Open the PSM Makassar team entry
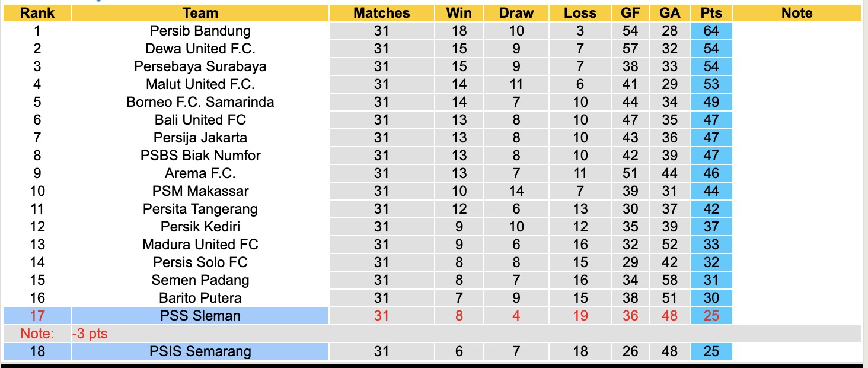The image size is (868, 368). click(200, 191)
